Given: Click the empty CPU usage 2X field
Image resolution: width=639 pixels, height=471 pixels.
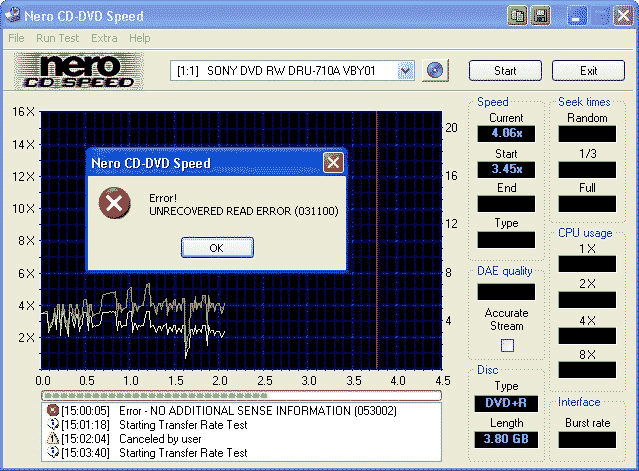Looking at the screenshot, I should coord(587,300).
